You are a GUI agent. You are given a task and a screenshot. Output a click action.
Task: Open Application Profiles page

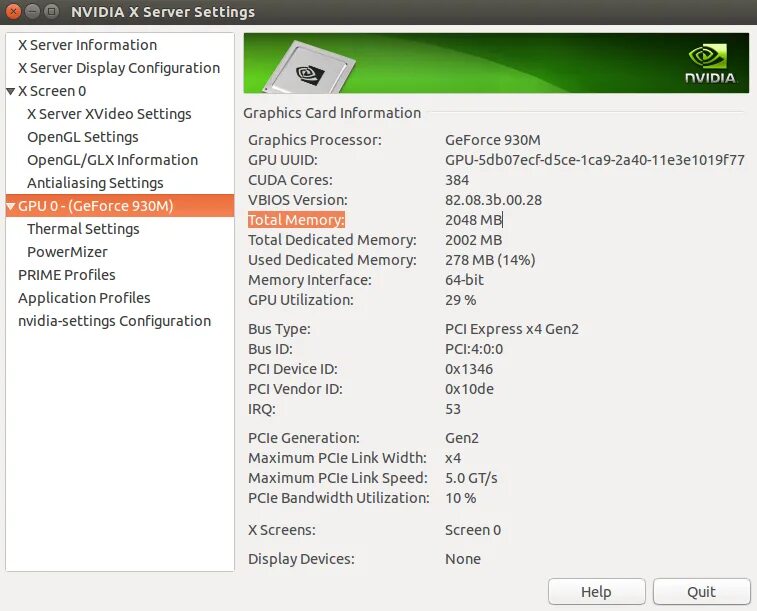(84, 298)
